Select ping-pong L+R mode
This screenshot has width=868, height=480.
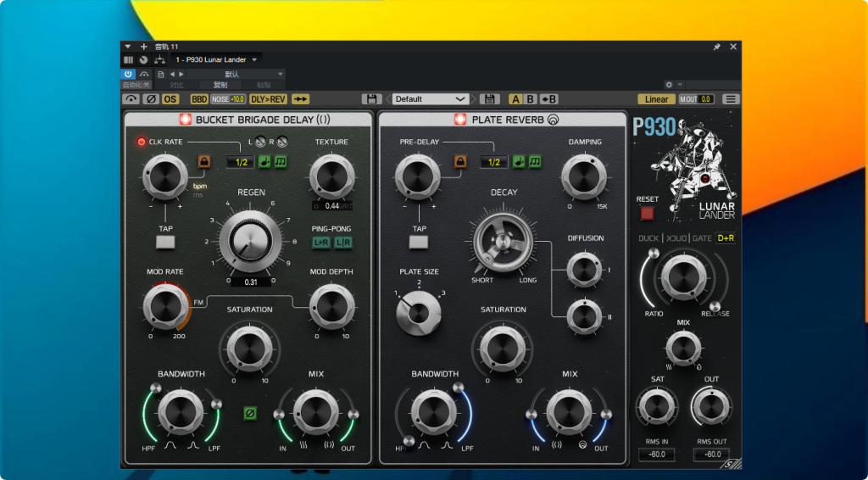point(321,243)
